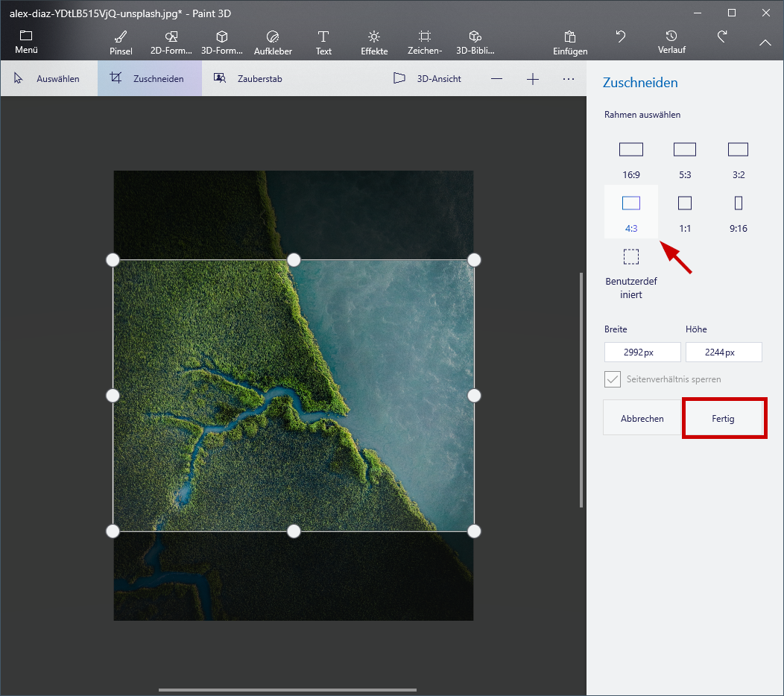Open the 2D-Formen shapes tool
The image size is (784, 696).
(x=171, y=42)
